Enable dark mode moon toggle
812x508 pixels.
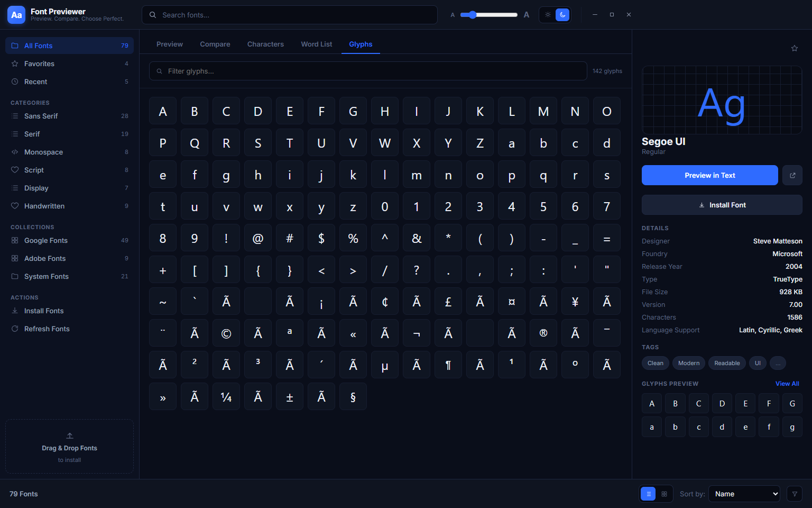point(562,15)
